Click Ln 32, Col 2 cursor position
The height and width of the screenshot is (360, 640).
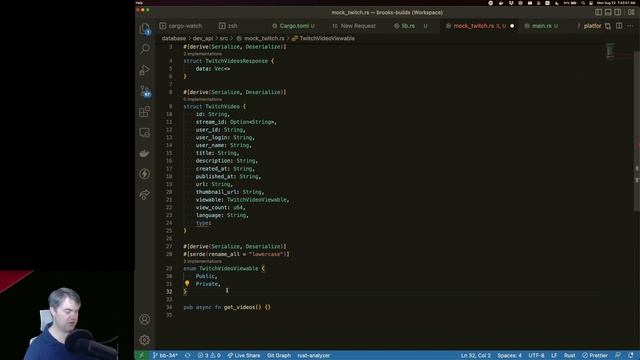pyautogui.click(x=476, y=356)
